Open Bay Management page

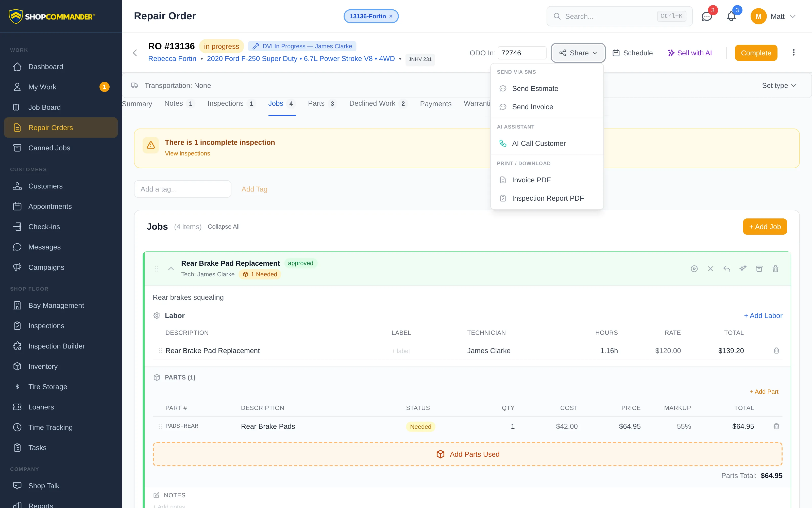tap(61, 305)
